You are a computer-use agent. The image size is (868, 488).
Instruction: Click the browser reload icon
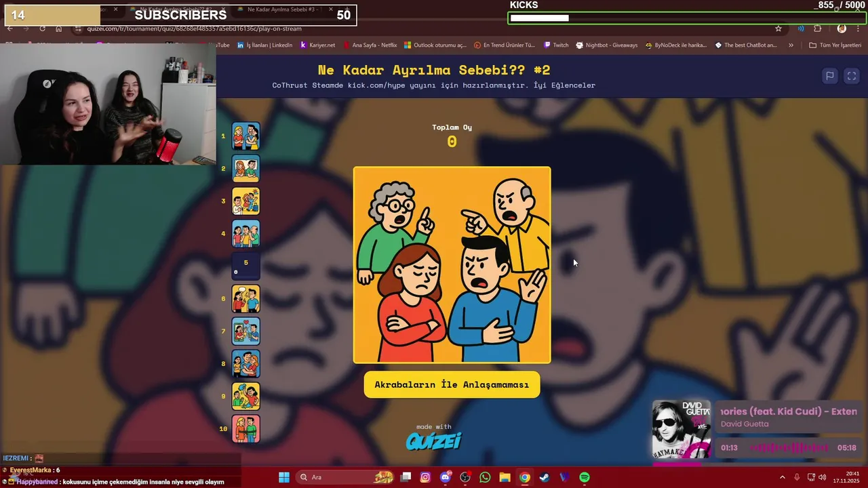42,28
